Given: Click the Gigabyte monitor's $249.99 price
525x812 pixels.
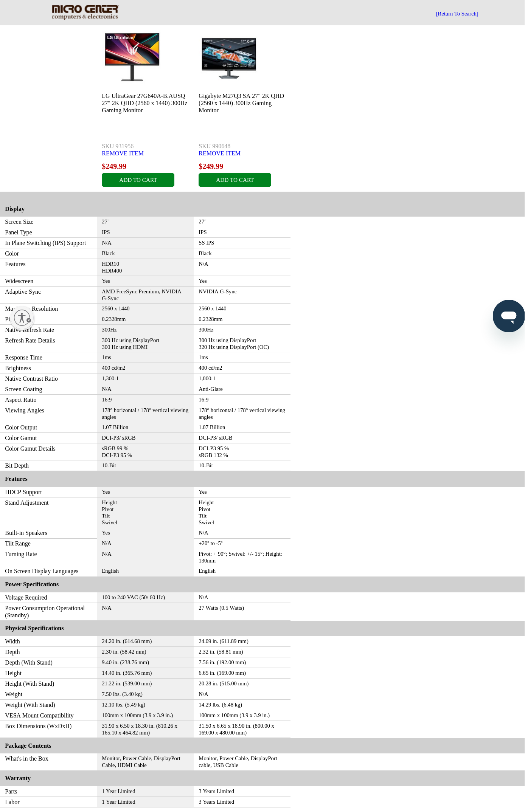Looking at the screenshot, I should point(211,166).
